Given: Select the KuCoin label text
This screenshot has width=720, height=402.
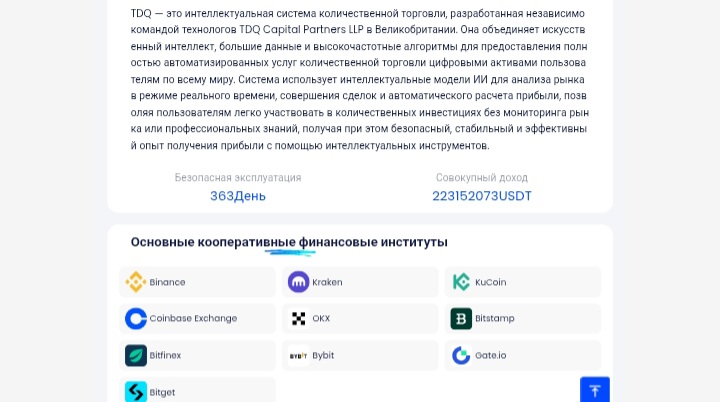Looking at the screenshot, I should click(490, 282).
